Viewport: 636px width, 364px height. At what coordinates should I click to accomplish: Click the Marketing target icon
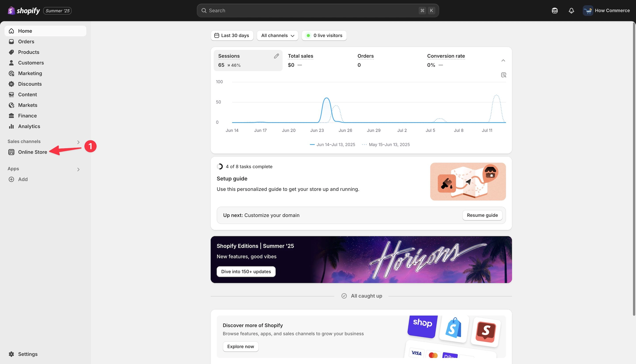point(11,73)
